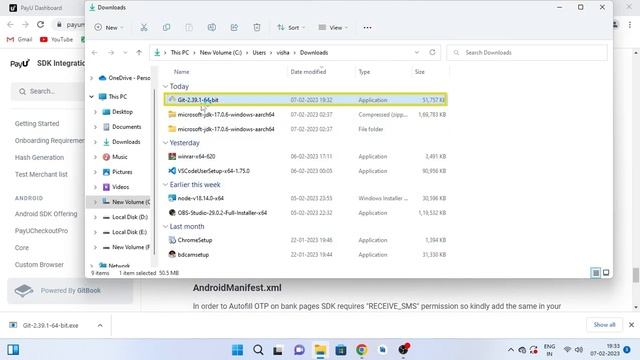Select Music in navigation pane
Viewport: 640px width, 360px height.
(x=120, y=157)
